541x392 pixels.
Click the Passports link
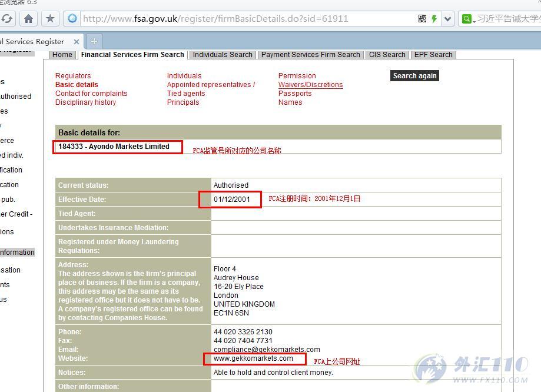tap(295, 94)
